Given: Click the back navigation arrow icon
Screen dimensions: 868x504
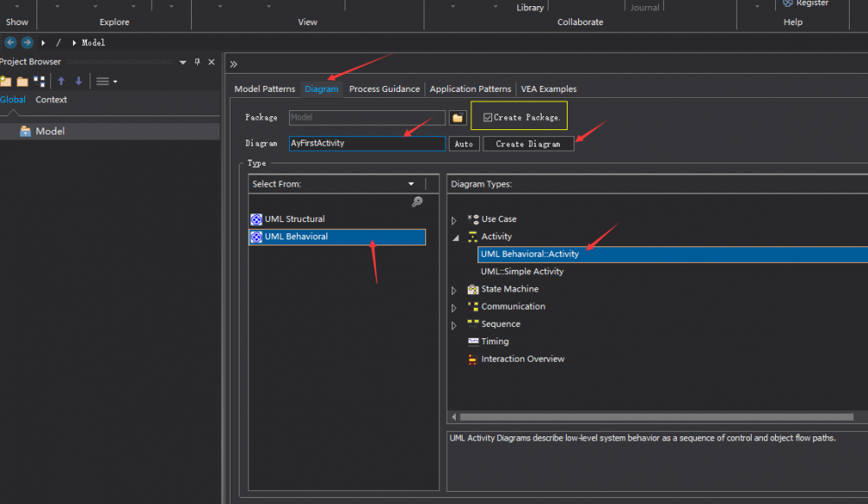Looking at the screenshot, I should pos(9,42).
